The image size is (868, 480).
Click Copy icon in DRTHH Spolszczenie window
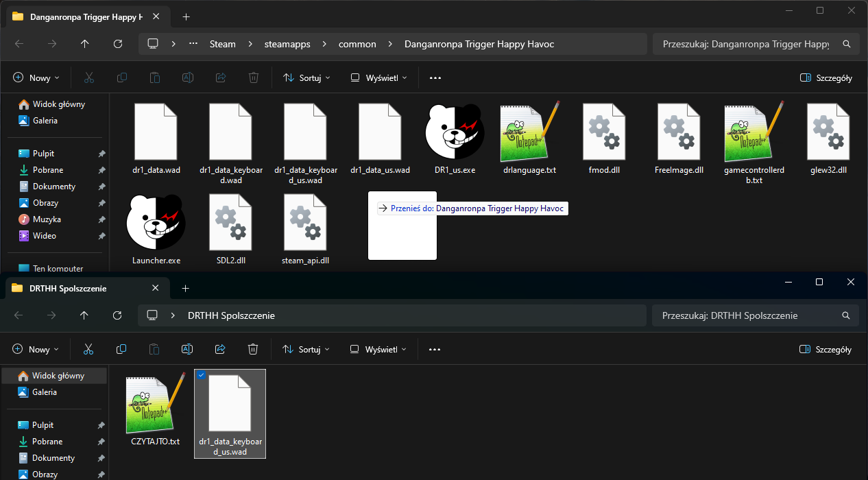point(121,349)
